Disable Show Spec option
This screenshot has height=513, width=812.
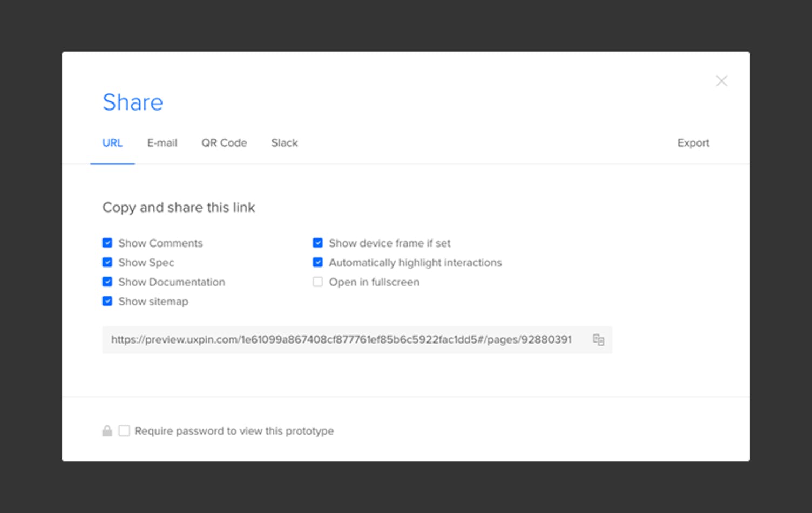(107, 262)
